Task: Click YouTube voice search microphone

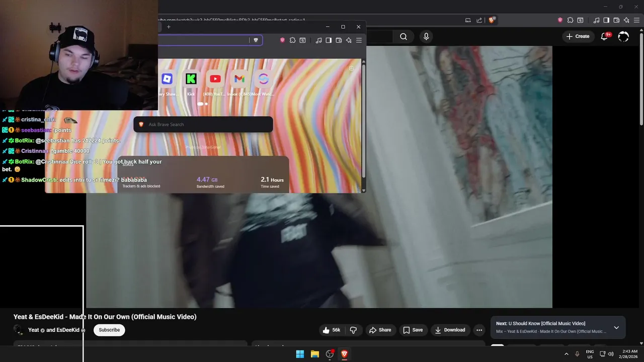Action: click(x=426, y=36)
